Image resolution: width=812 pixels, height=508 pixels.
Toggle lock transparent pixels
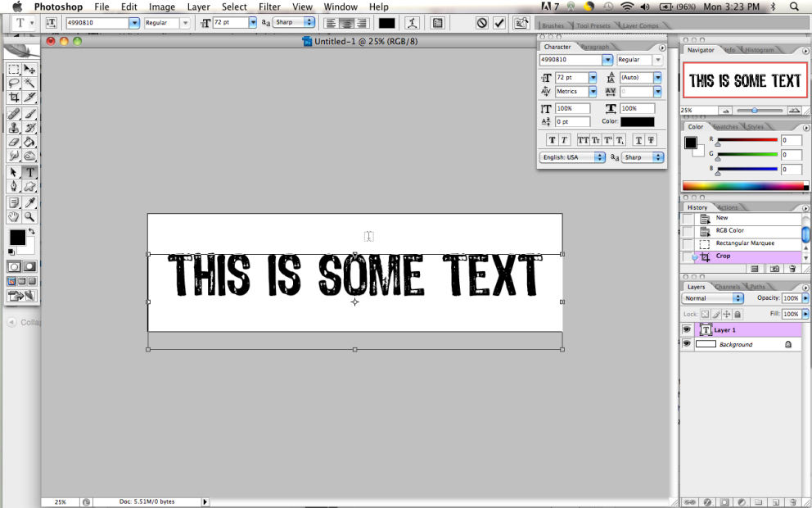pyautogui.click(x=705, y=314)
